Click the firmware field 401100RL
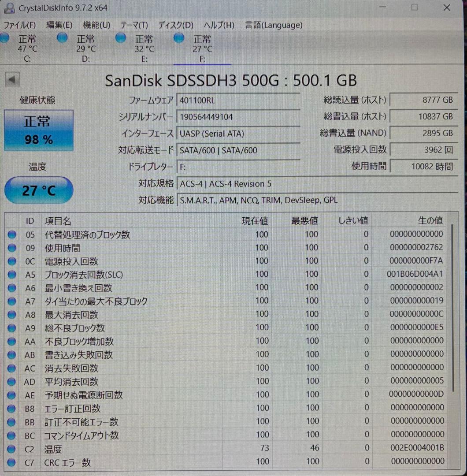The height and width of the screenshot is (476, 467). [238, 100]
